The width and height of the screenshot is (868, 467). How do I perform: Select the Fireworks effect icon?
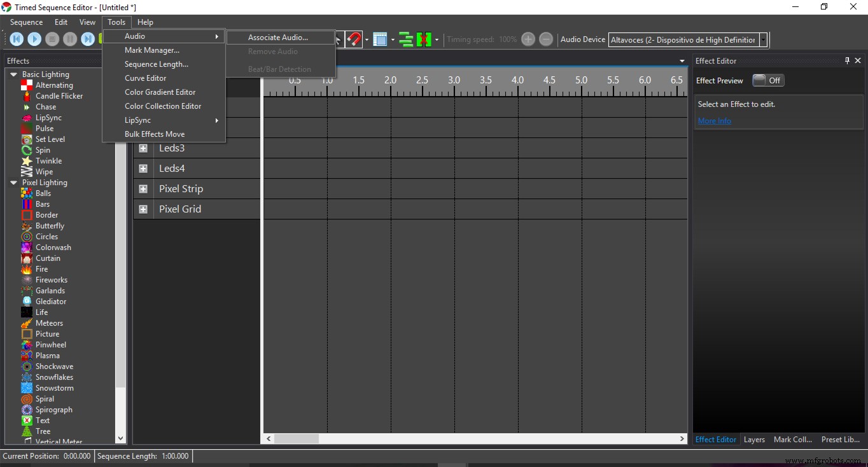tap(27, 280)
